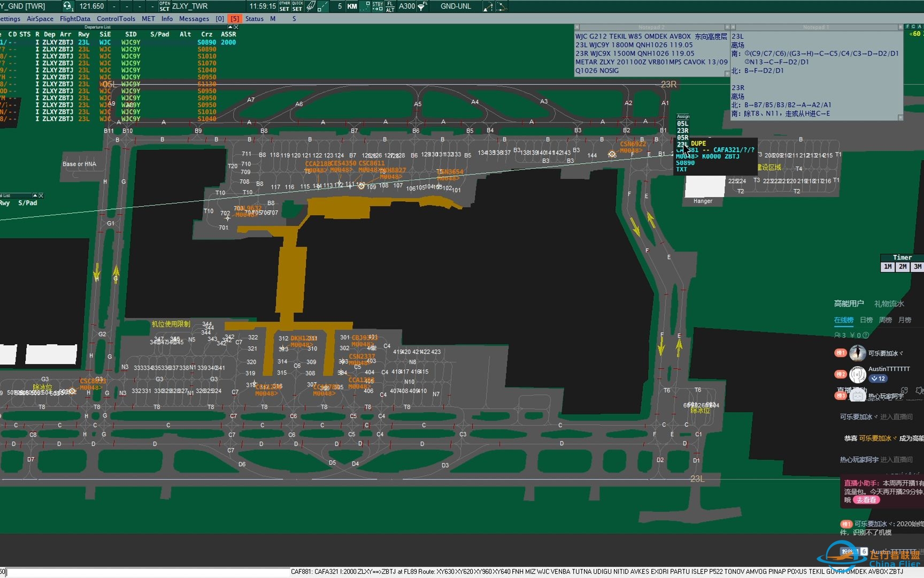
Task: Click the dotted history trail icon
Action: (365, 6)
